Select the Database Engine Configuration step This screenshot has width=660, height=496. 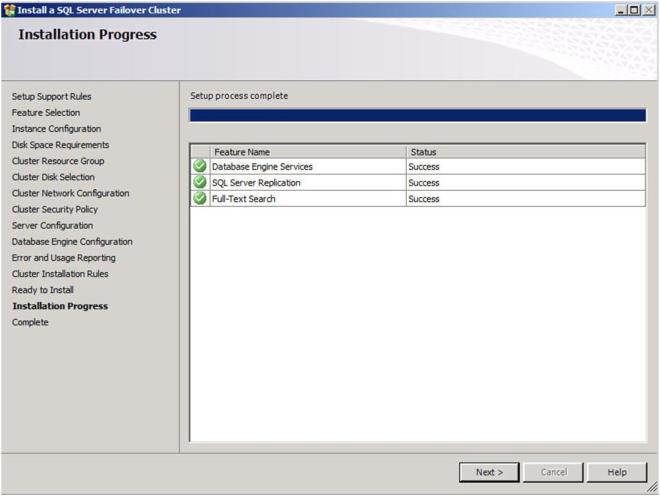(x=72, y=241)
